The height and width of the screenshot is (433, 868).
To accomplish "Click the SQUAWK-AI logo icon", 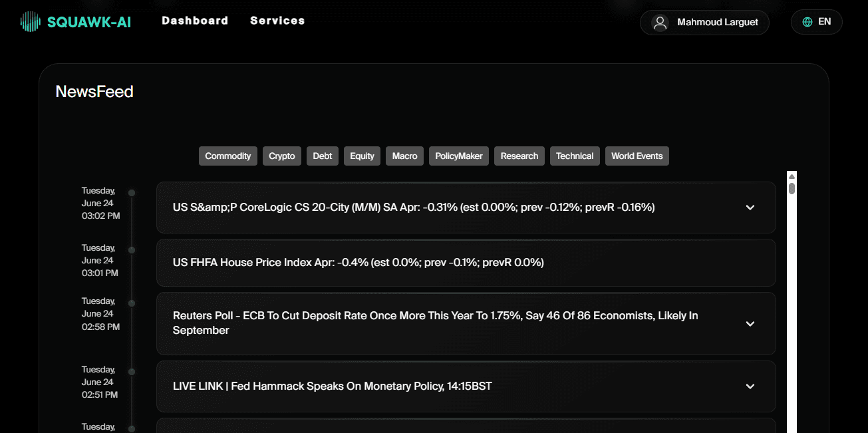I will [x=29, y=21].
